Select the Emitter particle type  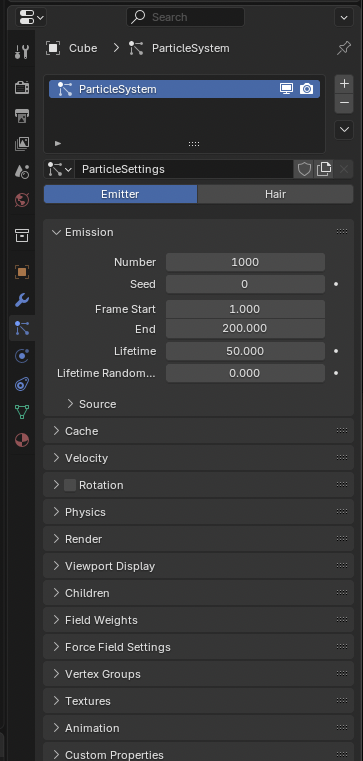click(120, 194)
